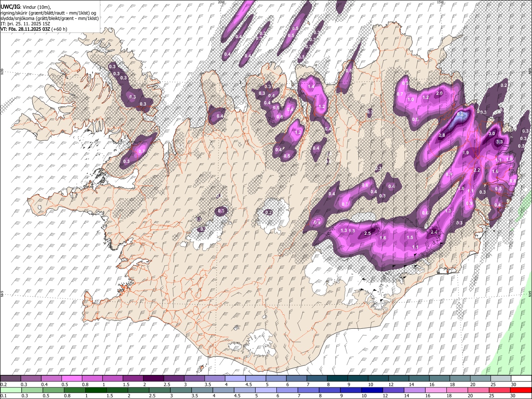Select the blue swatch starting at 8 in the bottom scale
The image size is (532, 399).
click(330, 390)
